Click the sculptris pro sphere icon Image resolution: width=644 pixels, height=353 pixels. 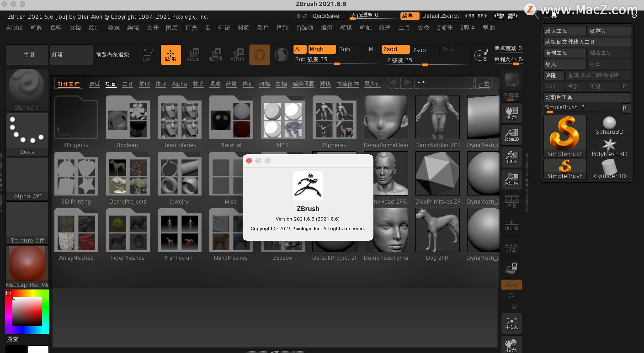tap(281, 55)
